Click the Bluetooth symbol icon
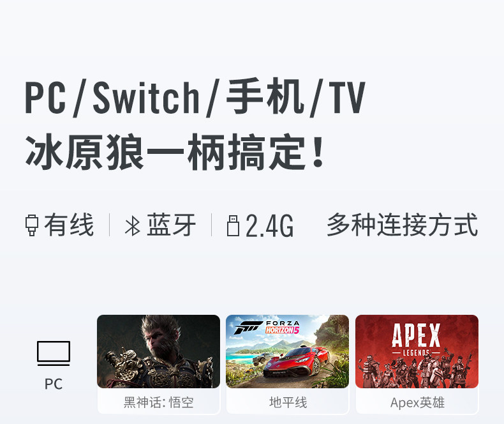This screenshot has width=504, height=424. (133, 225)
